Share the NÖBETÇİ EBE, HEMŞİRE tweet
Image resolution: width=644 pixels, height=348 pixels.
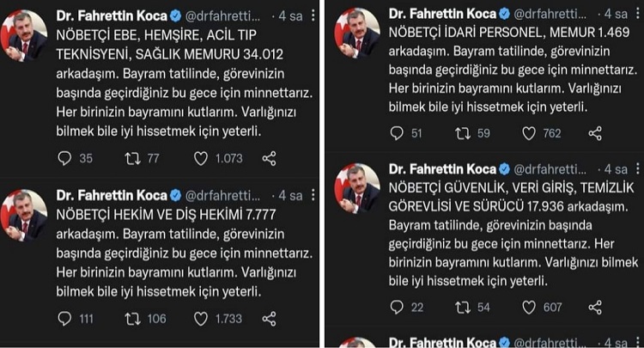tap(269, 158)
